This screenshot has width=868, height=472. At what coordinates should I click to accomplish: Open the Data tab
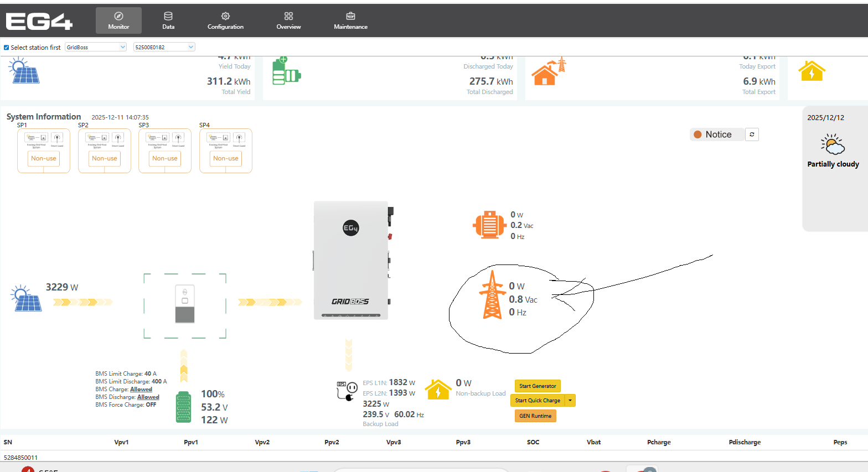168,20
